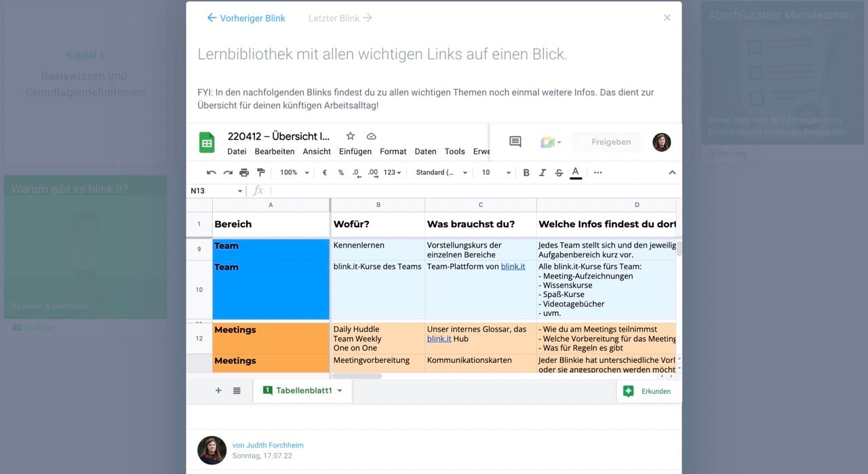Open the Daten menu
The height and width of the screenshot is (474, 868).
coord(425,151)
